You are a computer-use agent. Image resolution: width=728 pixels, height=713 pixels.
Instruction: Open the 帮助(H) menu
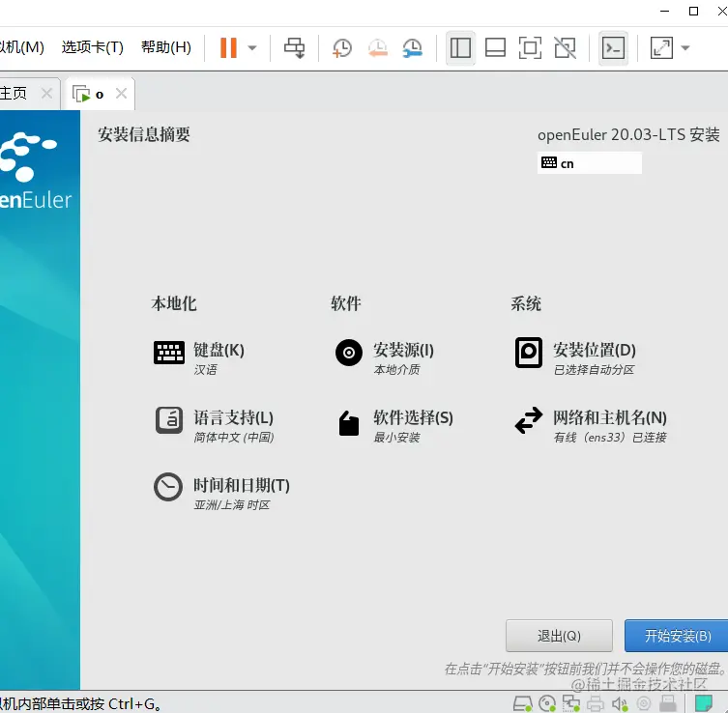pos(165,47)
